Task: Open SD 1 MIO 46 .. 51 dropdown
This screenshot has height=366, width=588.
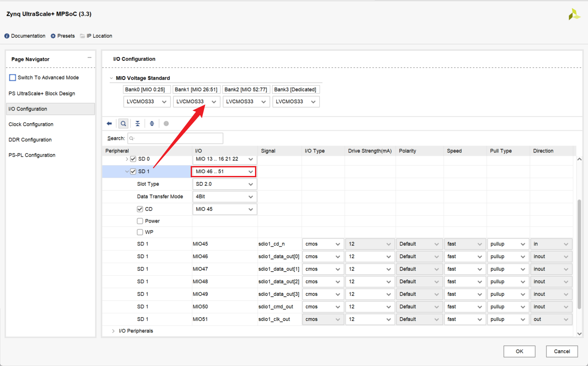Action: (224, 172)
